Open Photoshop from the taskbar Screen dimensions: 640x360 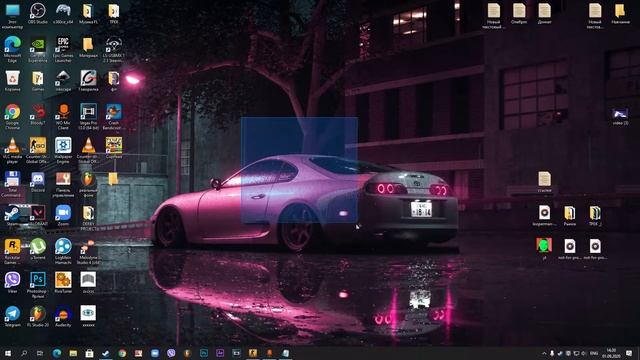point(204,353)
